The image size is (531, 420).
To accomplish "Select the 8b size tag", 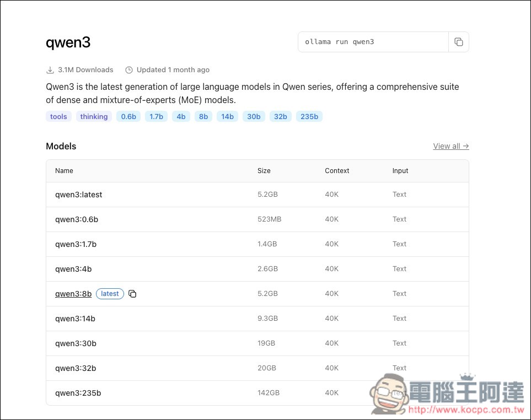I will (x=203, y=116).
